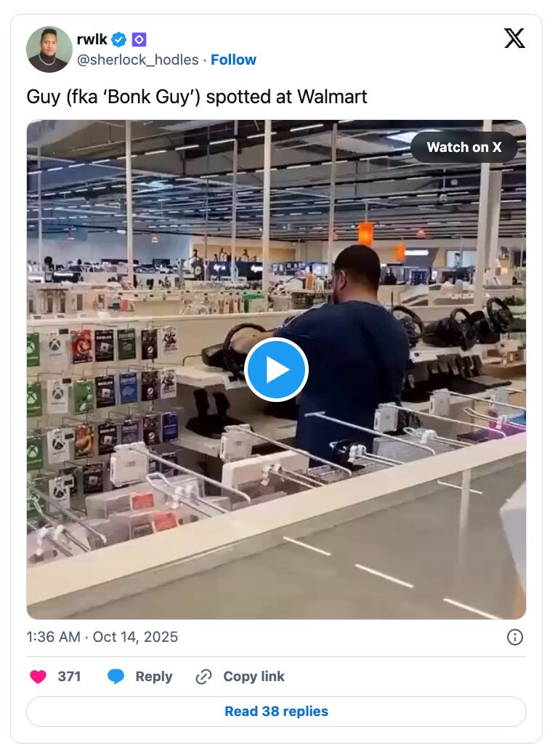
Task: Open the tweet info circle icon
Action: coord(514,637)
